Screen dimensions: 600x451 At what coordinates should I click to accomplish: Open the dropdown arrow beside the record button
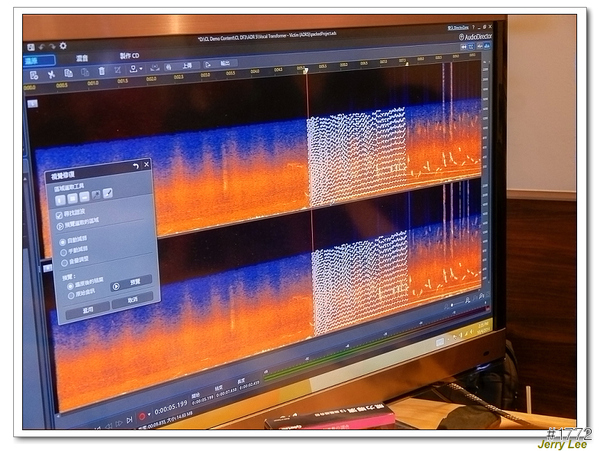click(x=149, y=414)
